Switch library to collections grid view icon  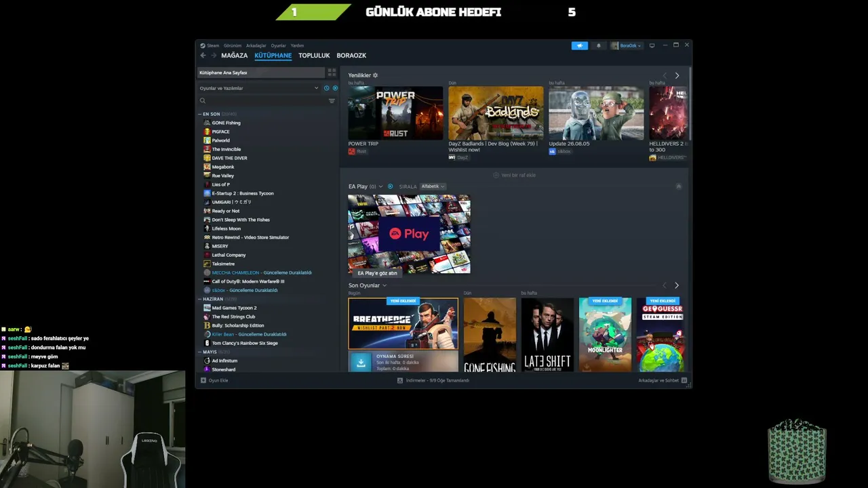[x=332, y=73]
